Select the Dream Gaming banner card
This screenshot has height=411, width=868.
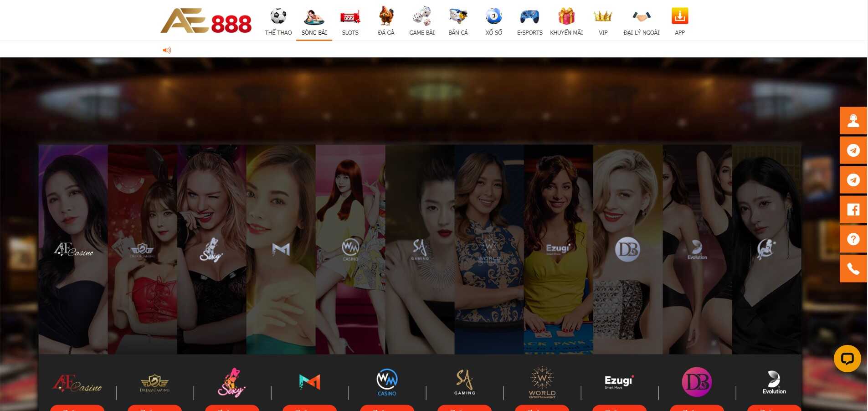143,249
